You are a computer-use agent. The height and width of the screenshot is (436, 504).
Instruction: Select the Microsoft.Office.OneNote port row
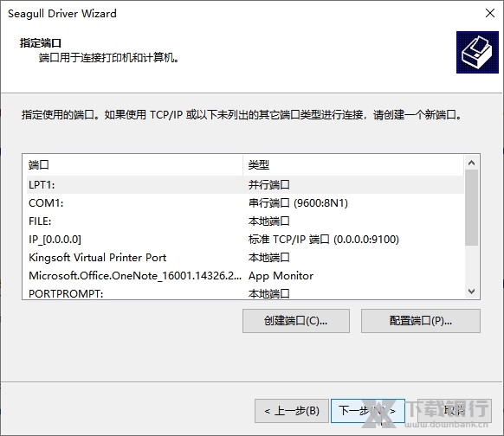[x=246, y=275]
